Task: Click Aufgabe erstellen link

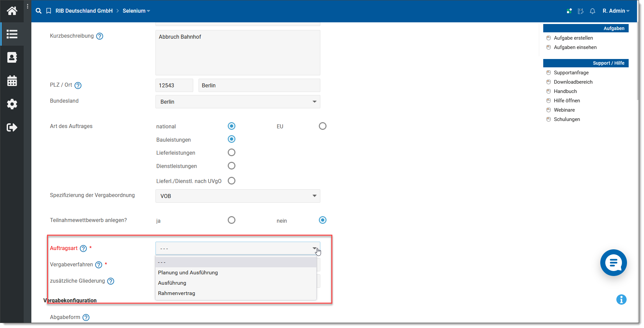Action: [x=573, y=38]
